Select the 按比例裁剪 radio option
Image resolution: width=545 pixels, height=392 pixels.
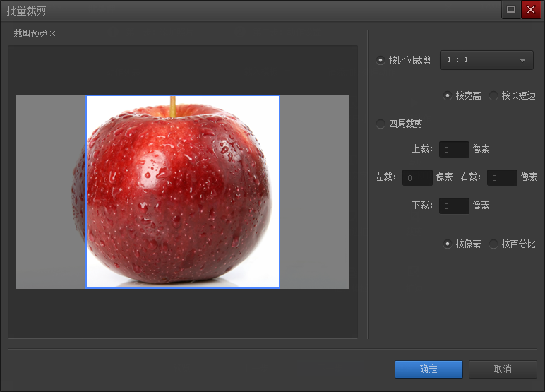382,61
